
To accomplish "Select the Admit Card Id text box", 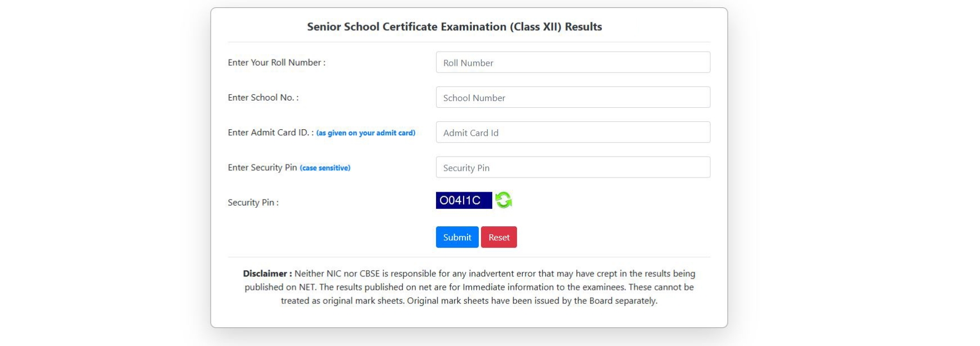I will (x=573, y=133).
